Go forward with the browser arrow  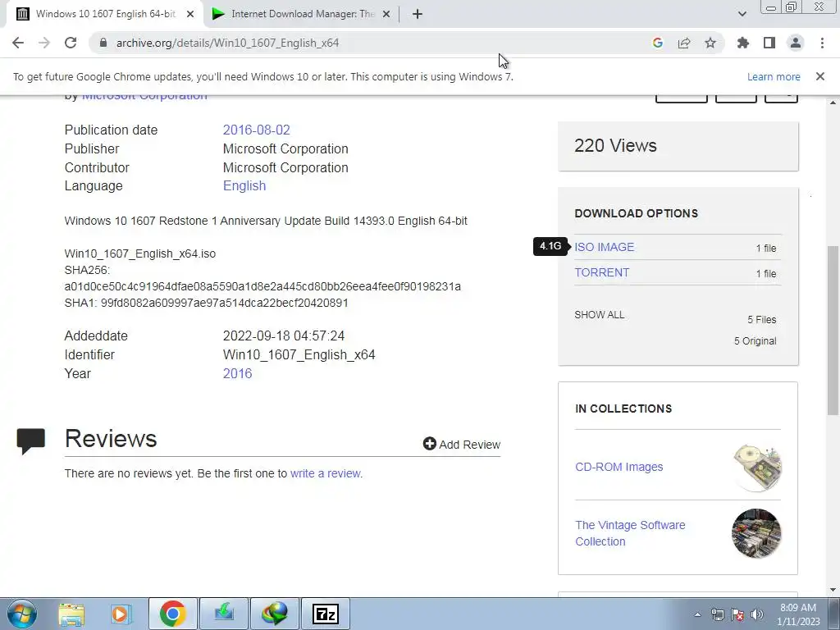[x=44, y=43]
